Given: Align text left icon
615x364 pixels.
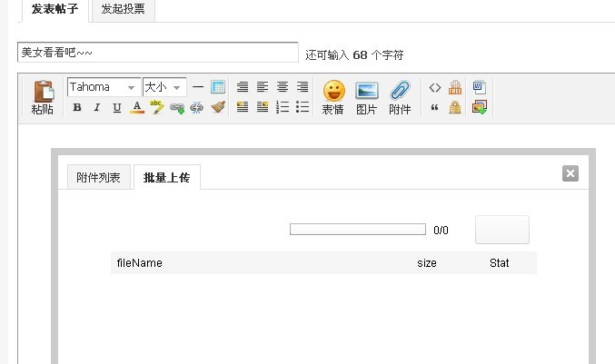Looking at the screenshot, I should coord(263,86).
